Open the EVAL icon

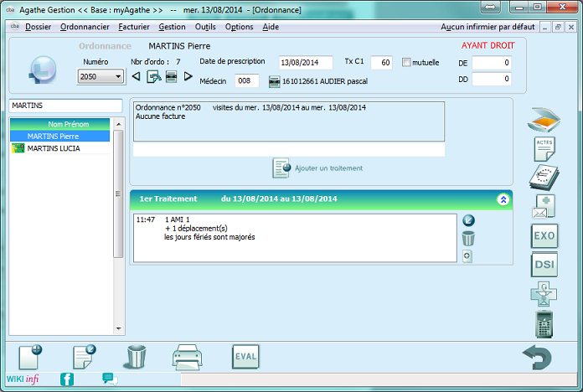click(x=245, y=356)
